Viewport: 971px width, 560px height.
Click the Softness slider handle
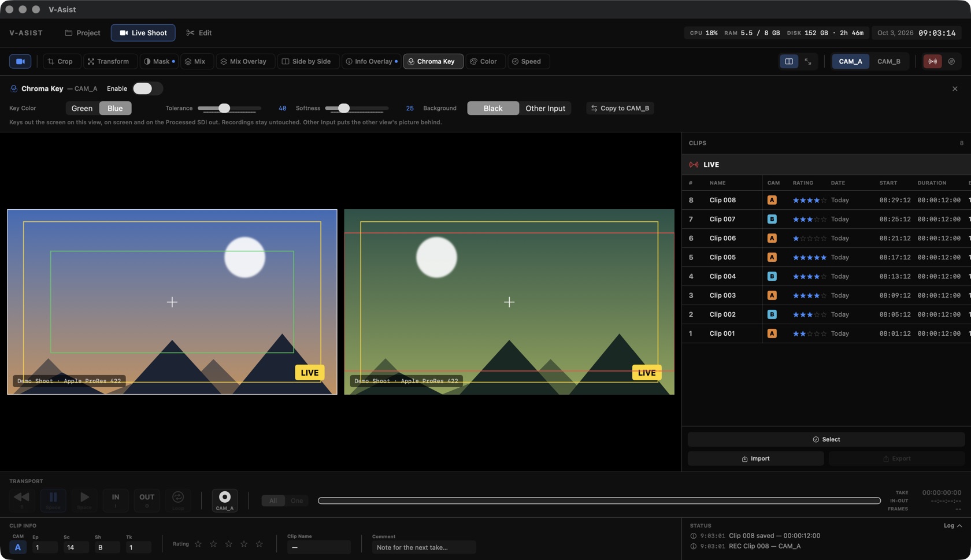(344, 108)
